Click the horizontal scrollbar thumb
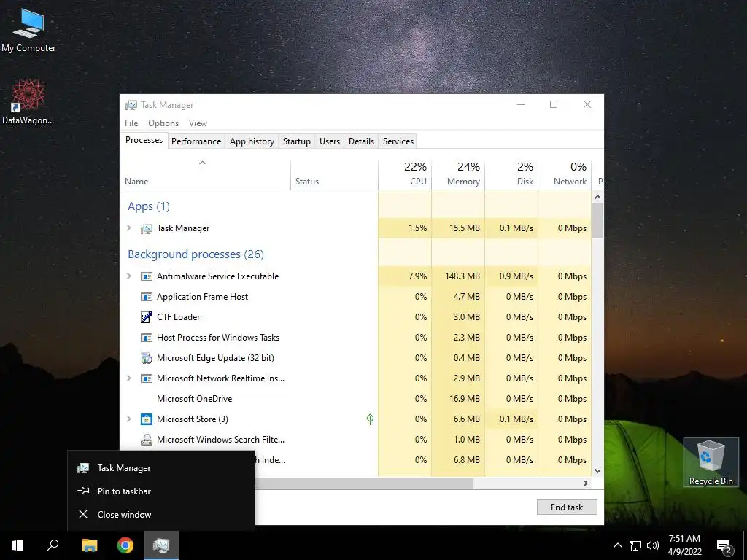This screenshot has width=747, height=560. pyautogui.click(x=364, y=483)
